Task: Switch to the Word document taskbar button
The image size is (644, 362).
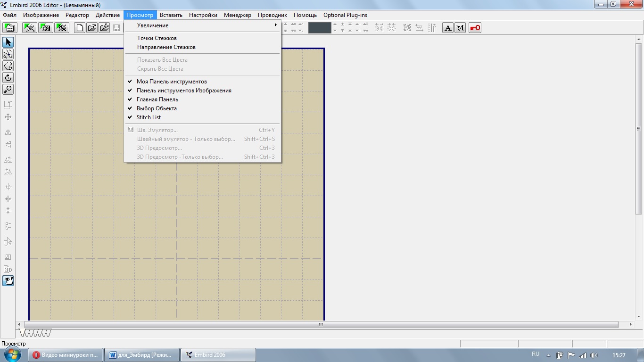Action: (141, 355)
